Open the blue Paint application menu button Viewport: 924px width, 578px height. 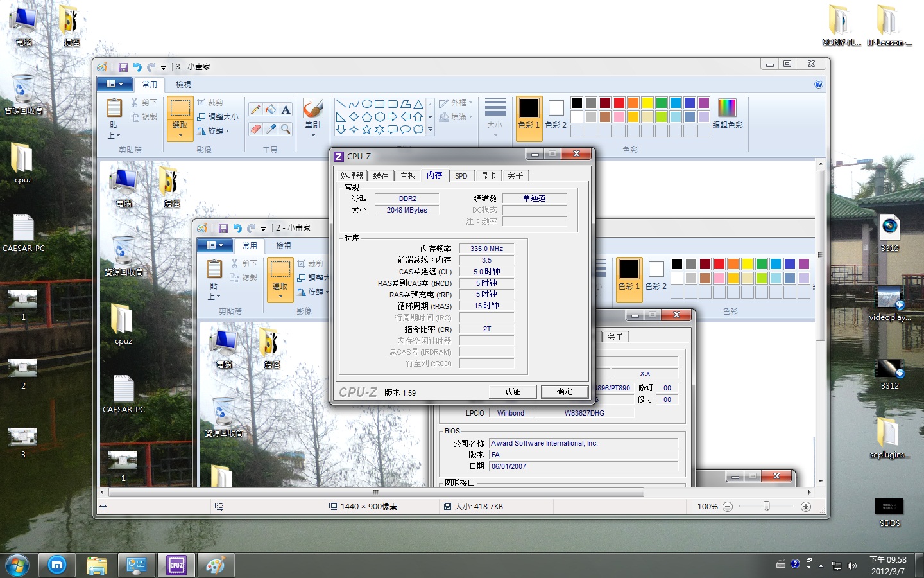114,84
